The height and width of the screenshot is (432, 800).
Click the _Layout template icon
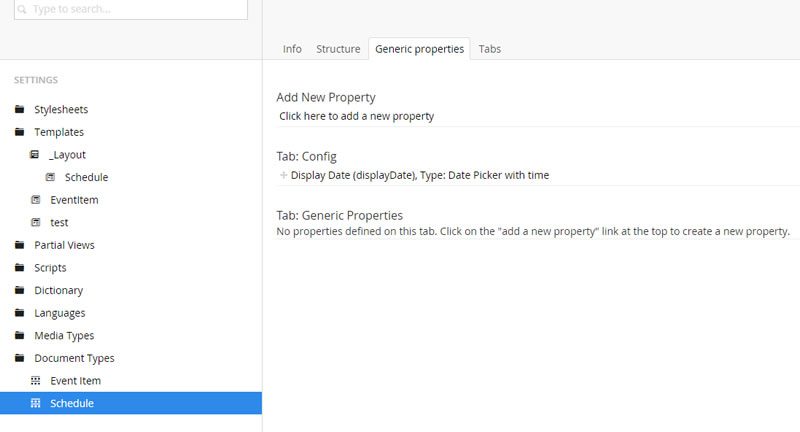35,155
